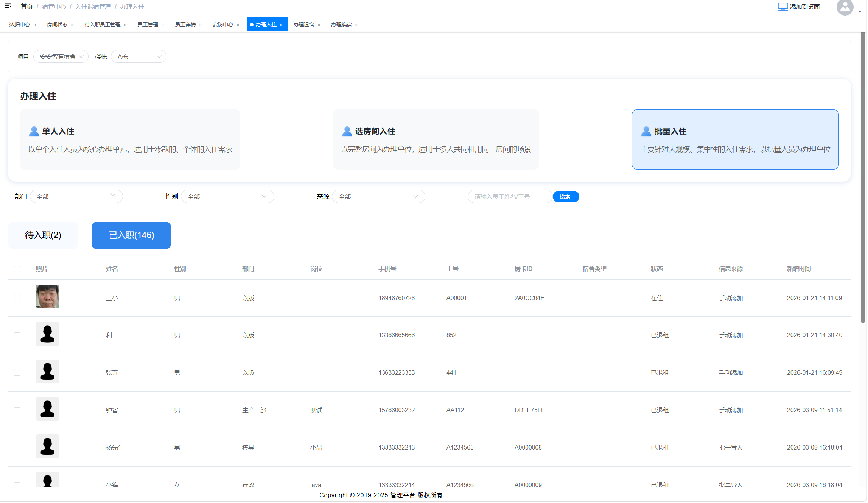Click the 选房间入住 person icon
This screenshot has height=503, width=868.
347,131
